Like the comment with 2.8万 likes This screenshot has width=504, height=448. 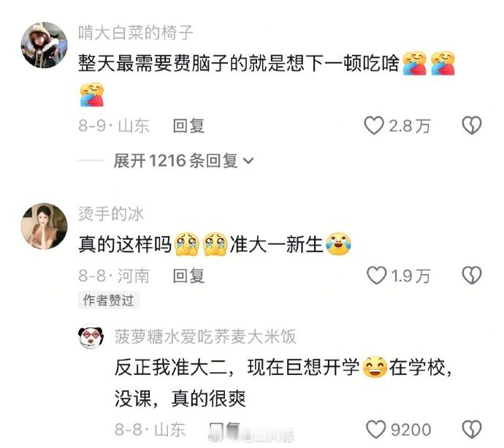[x=374, y=126]
